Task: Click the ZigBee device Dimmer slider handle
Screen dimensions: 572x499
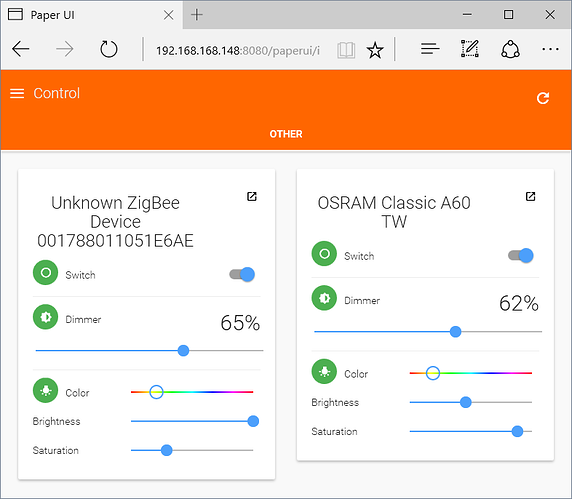Action: click(x=183, y=351)
